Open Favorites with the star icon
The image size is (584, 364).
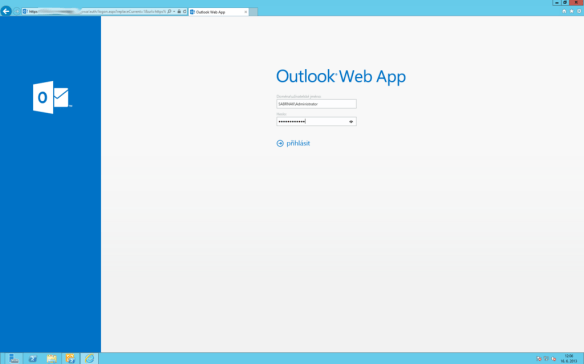572,11
